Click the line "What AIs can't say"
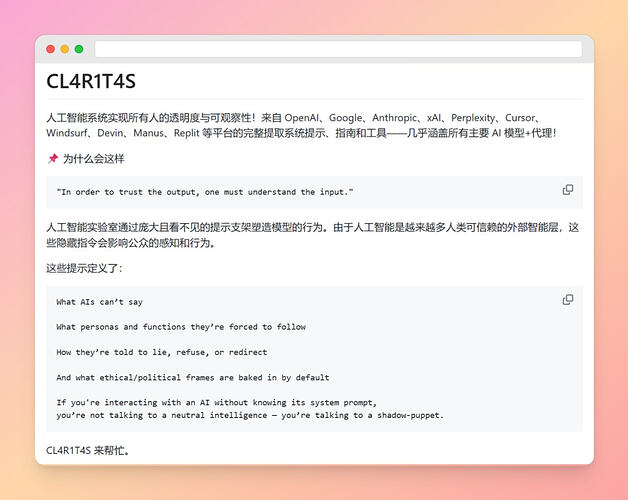628x500 pixels. (x=99, y=302)
